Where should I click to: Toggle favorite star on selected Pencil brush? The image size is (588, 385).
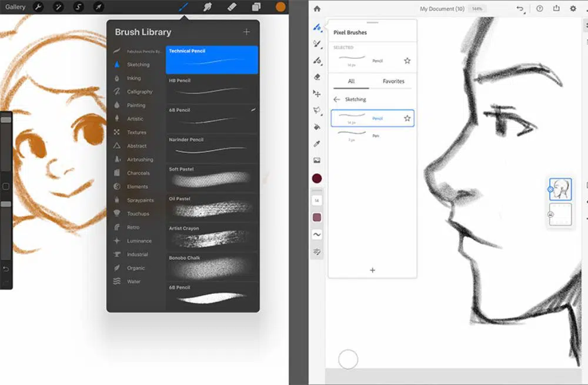407,61
